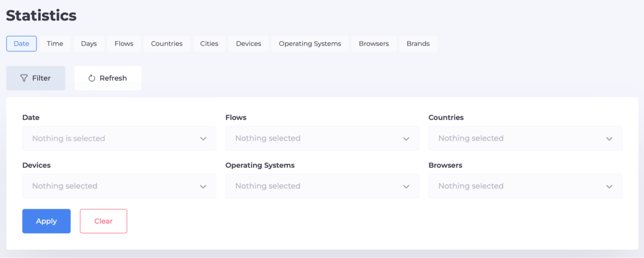Expand the Date filter dropdown
Screen dimensions: 644x258
pyautogui.click(x=119, y=138)
